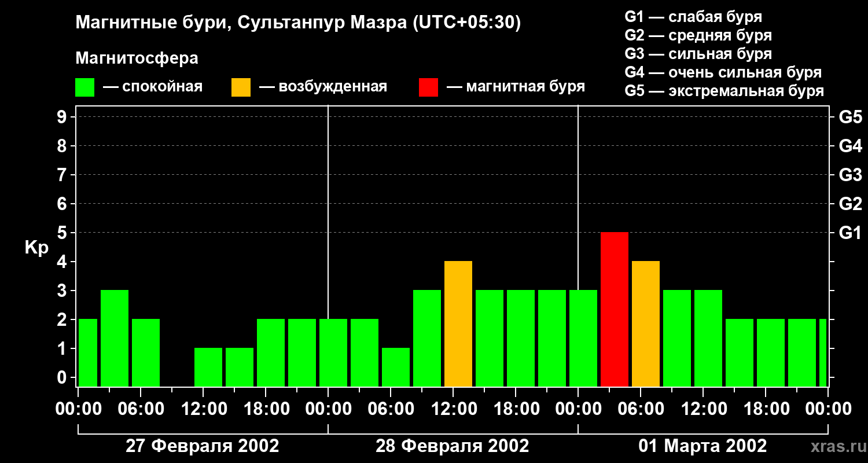Click the "18:00" time label above 28 Февраля
The width and height of the screenshot is (868, 463).
(x=516, y=409)
